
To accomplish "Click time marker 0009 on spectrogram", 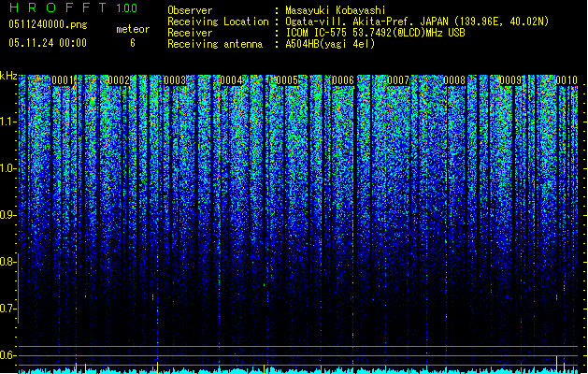I will (510, 80).
